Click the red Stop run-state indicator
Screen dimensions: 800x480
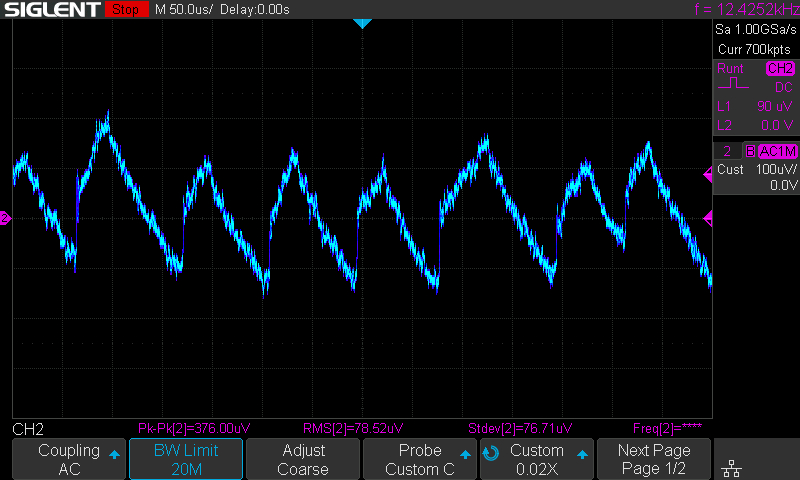click(x=126, y=9)
